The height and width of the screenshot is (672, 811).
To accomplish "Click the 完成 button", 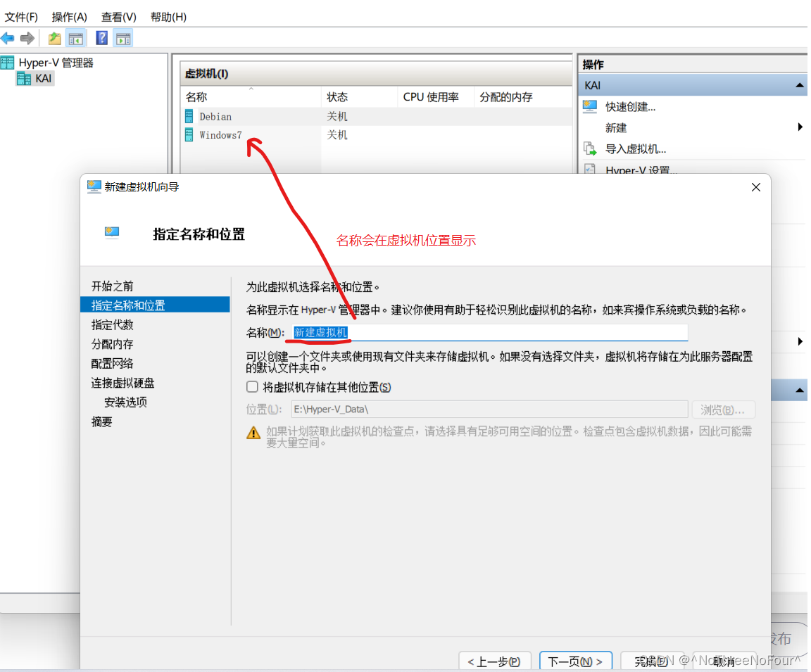I will (x=653, y=661).
